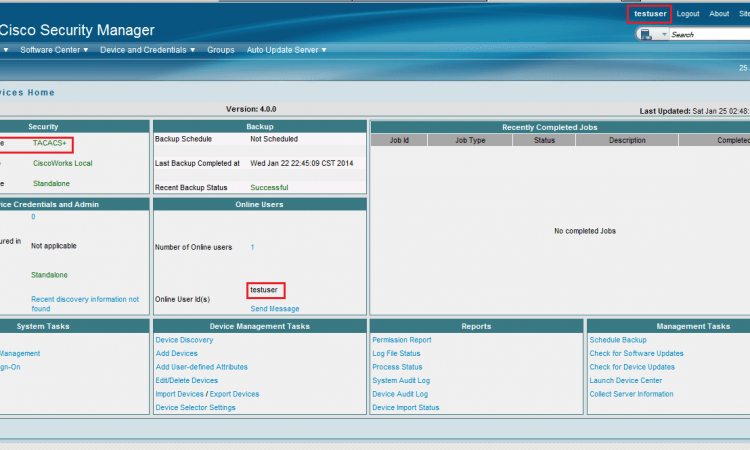
Task: Expand Device and Credentials dropdown arrow
Action: [x=192, y=50]
